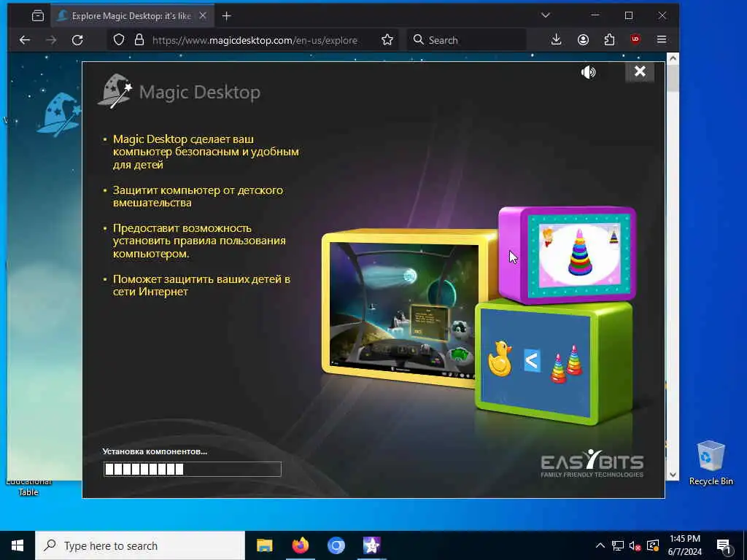
Task: Mute the Magic Desktop installer sound
Action: (x=589, y=72)
